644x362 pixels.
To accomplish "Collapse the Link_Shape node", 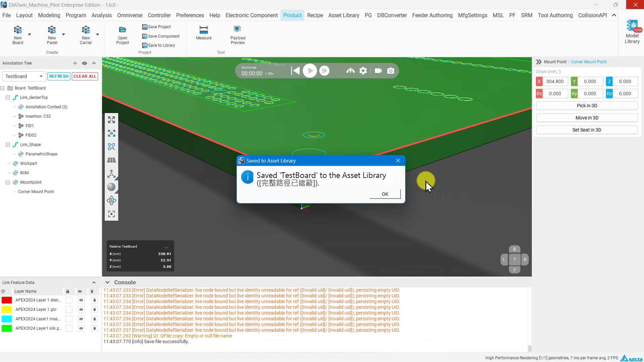I will point(8,145).
